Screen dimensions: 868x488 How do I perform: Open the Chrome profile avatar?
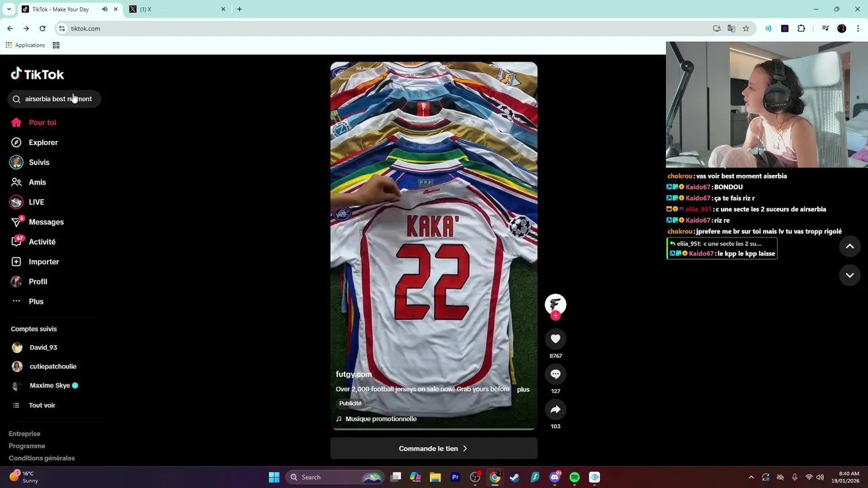(842, 28)
